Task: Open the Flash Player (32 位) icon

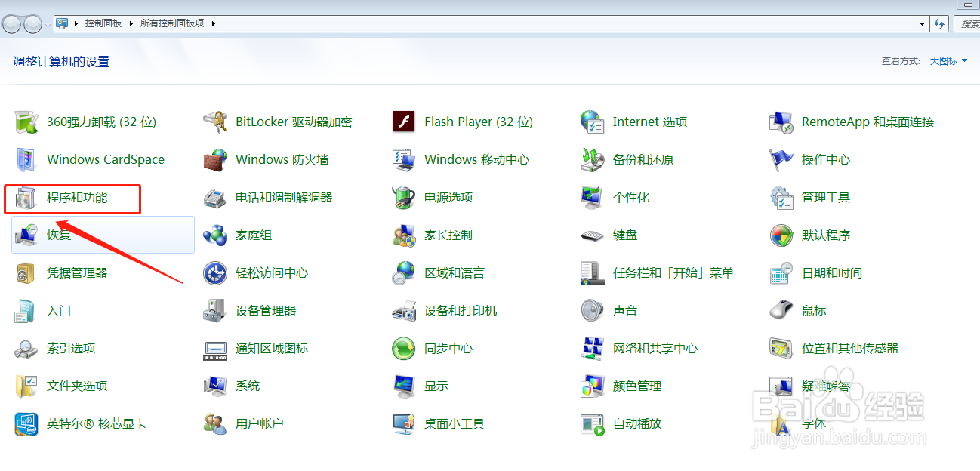Action: [x=404, y=122]
